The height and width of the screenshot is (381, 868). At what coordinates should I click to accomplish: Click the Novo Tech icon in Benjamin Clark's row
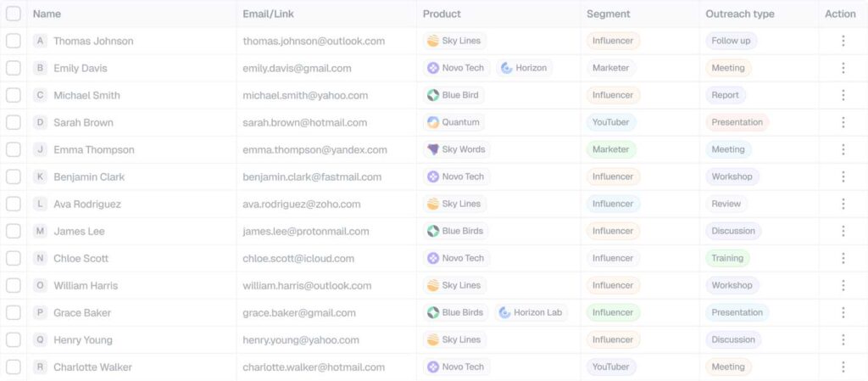click(433, 176)
